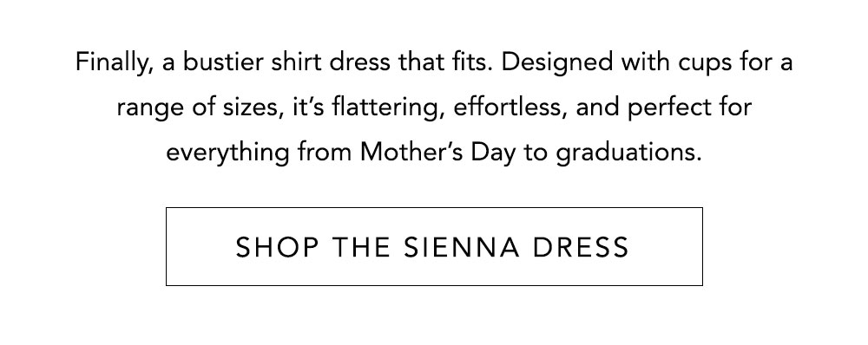
Task: Click the word 'DRESS' inside the button
Action: click(x=582, y=247)
